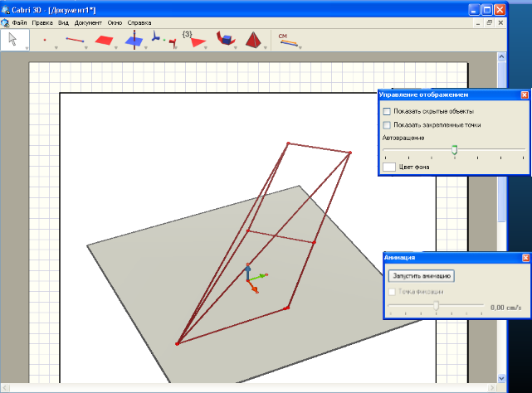
Task: Select the Open polyhedron tool
Action: click(223, 39)
